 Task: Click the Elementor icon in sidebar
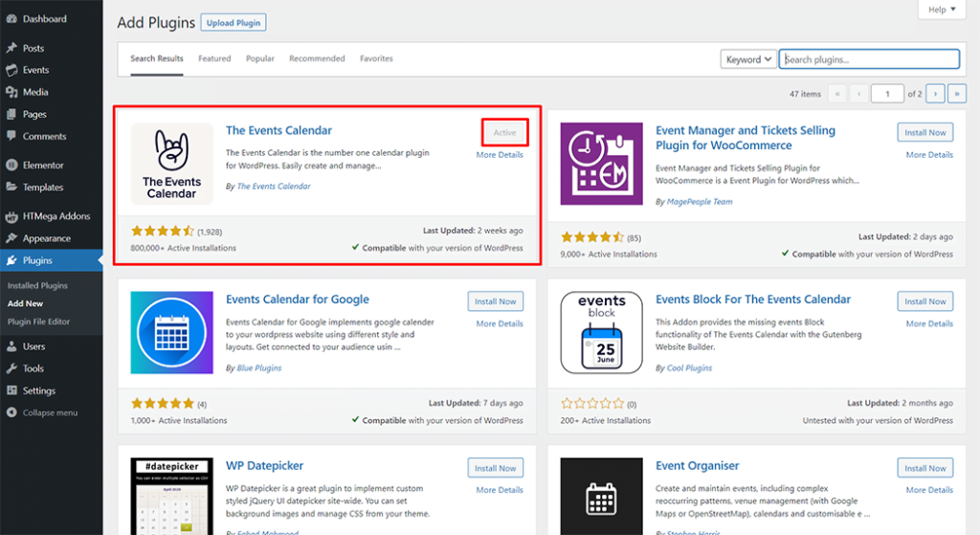click(11, 165)
